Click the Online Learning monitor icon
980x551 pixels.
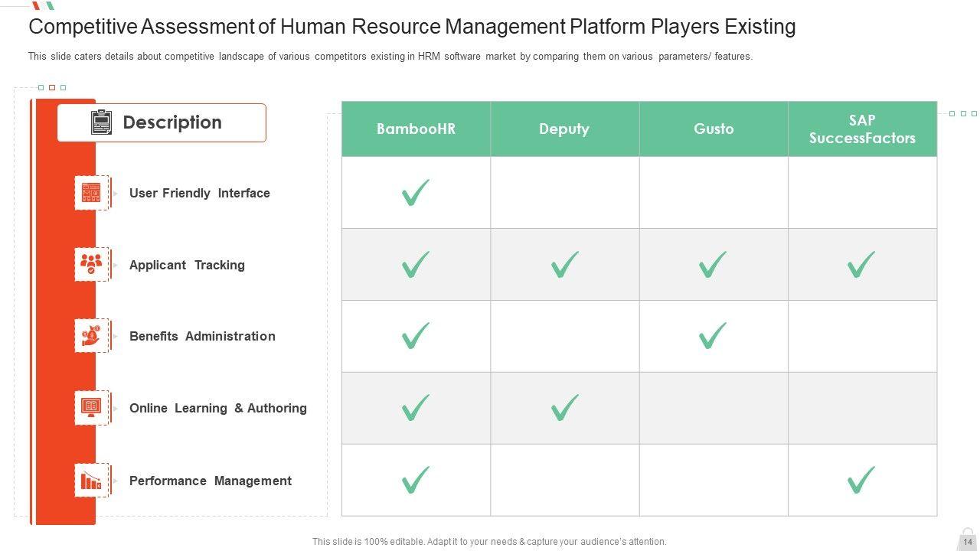pyautogui.click(x=91, y=408)
